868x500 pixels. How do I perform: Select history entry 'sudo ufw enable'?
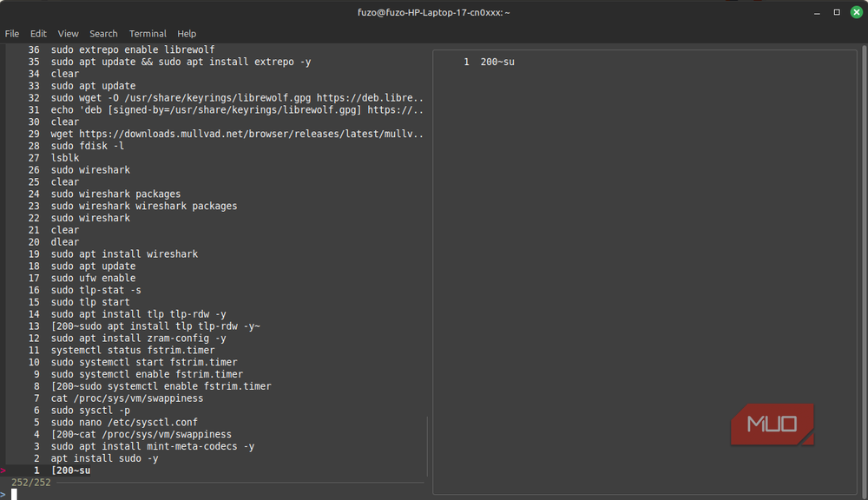[93, 278]
